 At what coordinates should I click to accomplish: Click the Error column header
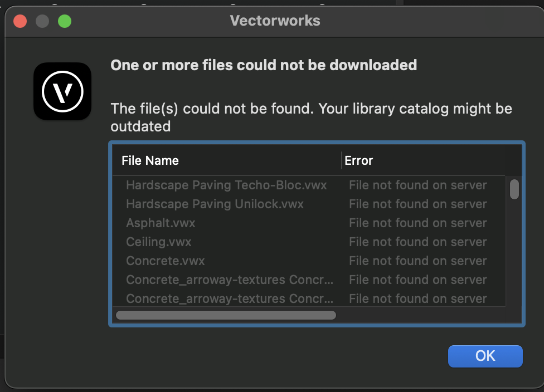pos(359,160)
